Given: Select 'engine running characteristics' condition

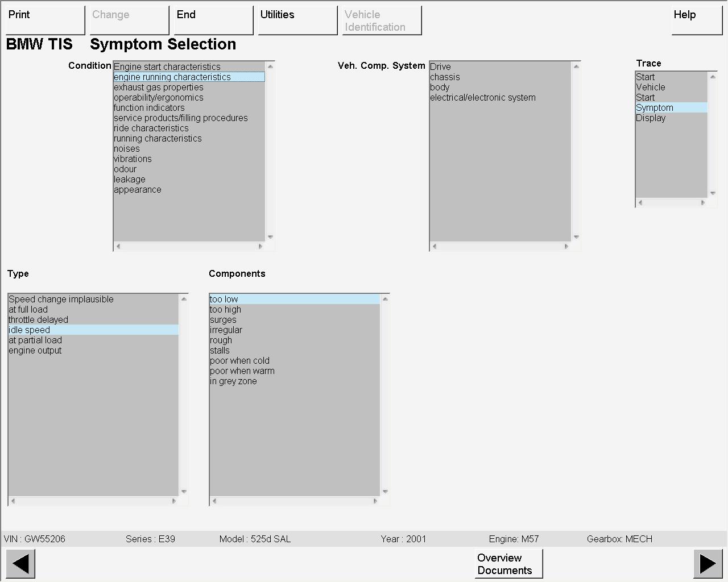Looking at the screenshot, I should (189, 77).
